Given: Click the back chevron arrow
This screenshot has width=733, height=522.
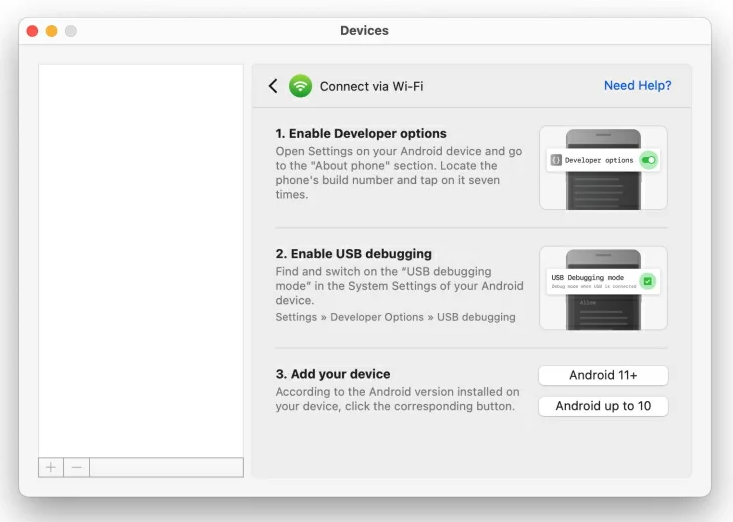Looking at the screenshot, I should pyautogui.click(x=273, y=86).
